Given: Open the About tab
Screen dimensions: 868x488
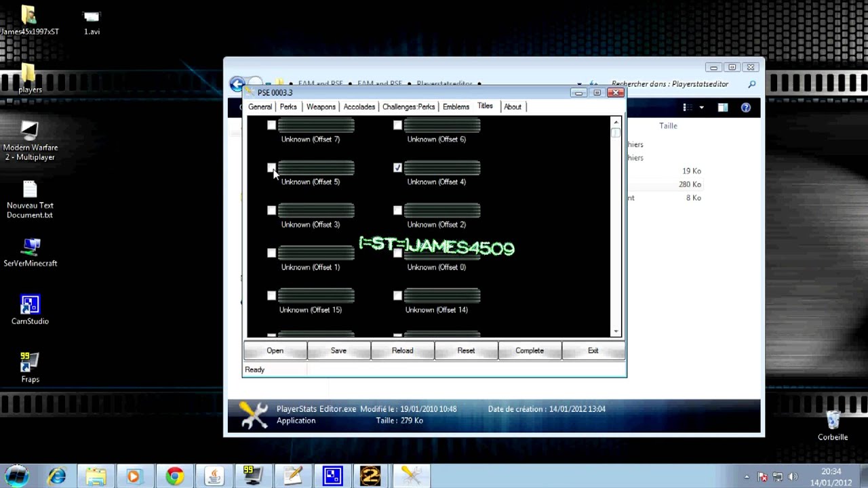Looking at the screenshot, I should coord(513,107).
